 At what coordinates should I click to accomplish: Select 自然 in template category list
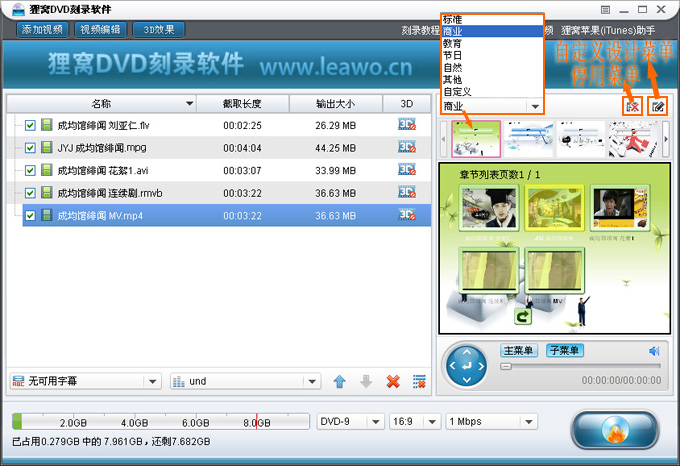[492, 68]
